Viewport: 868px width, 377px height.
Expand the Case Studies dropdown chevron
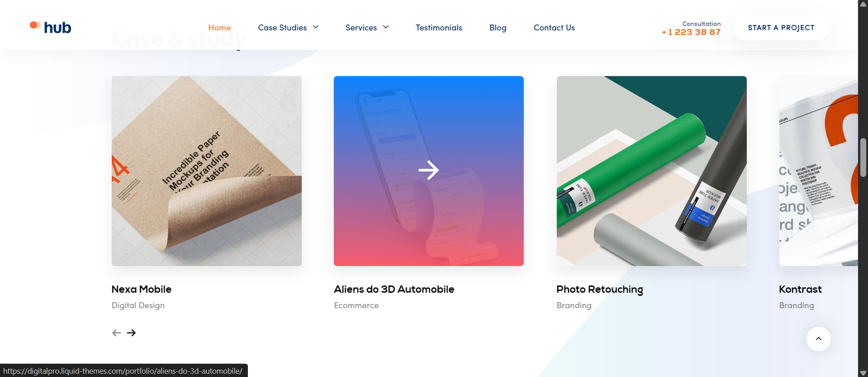click(x=316, y=27)
